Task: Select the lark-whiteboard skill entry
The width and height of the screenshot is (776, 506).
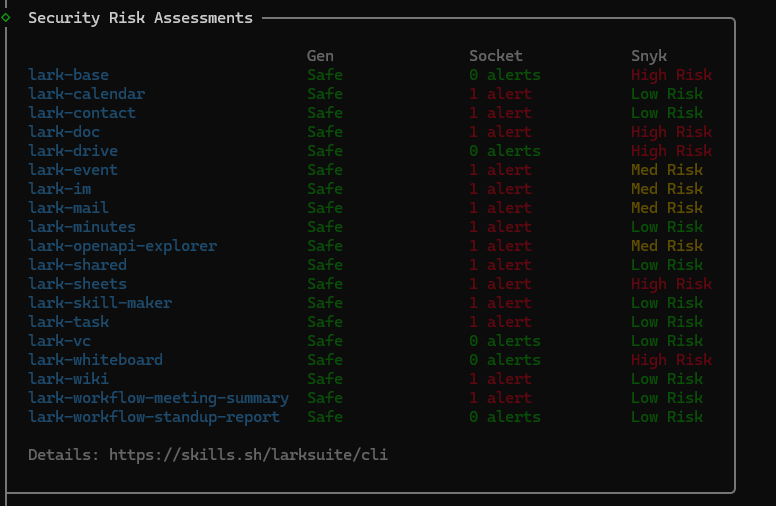Action: click(95, 360)
